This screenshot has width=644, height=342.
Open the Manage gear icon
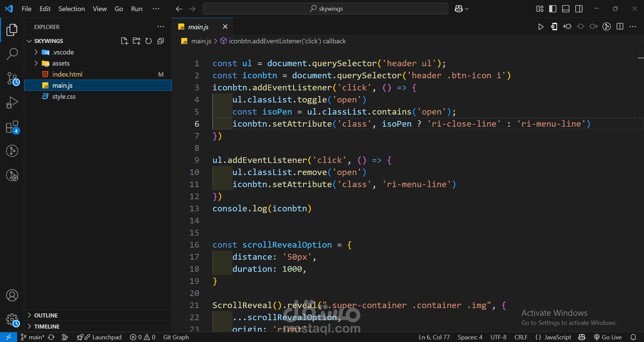13,320
